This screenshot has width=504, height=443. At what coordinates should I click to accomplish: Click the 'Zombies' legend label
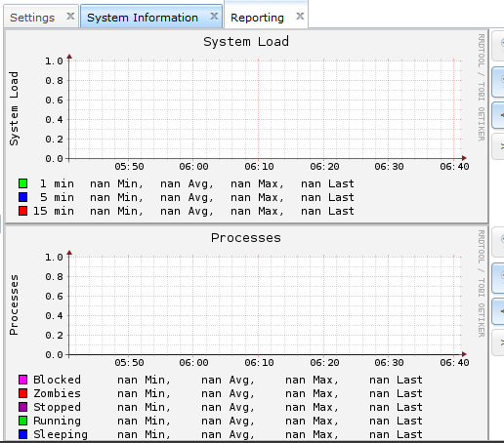[57, 393]
